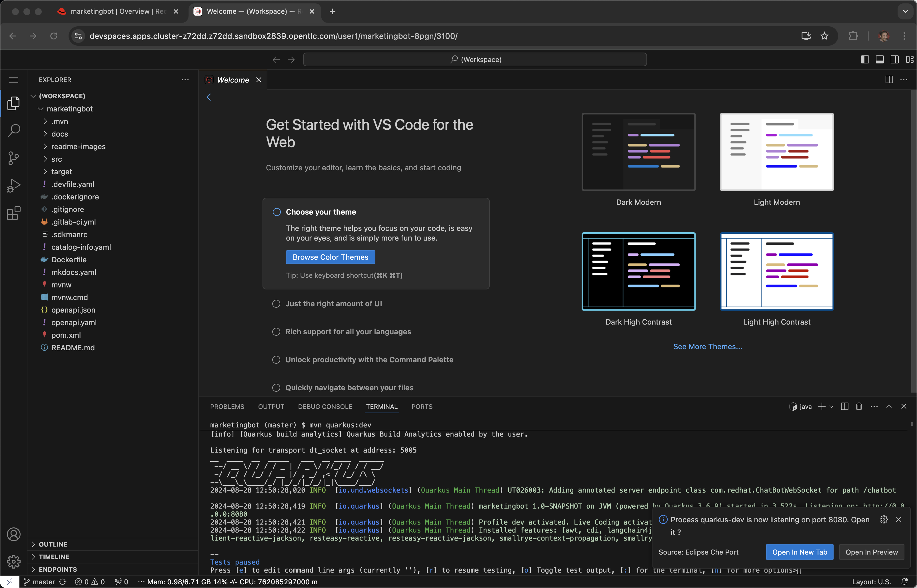Open the Accounts icon in activity bar

[x=14, y=534]
